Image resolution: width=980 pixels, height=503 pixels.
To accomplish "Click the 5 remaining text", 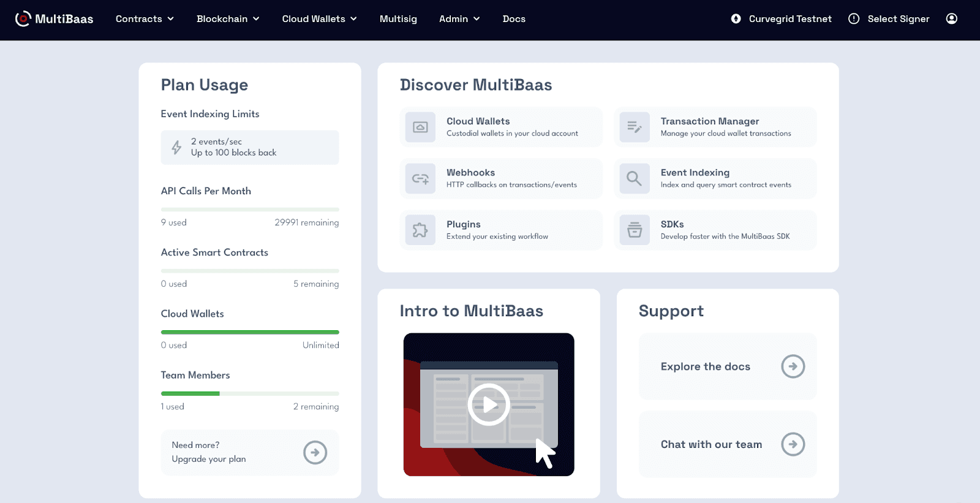I will tap(316, 284).
